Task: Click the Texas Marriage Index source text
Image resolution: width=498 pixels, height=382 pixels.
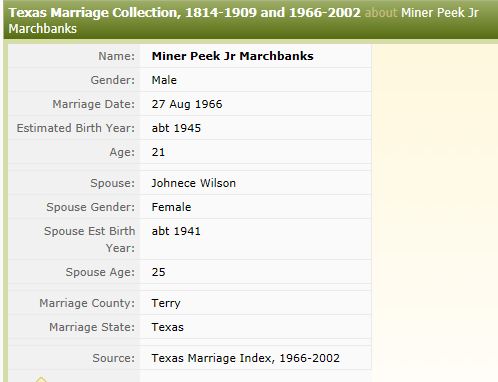Action: click(245, 358)
